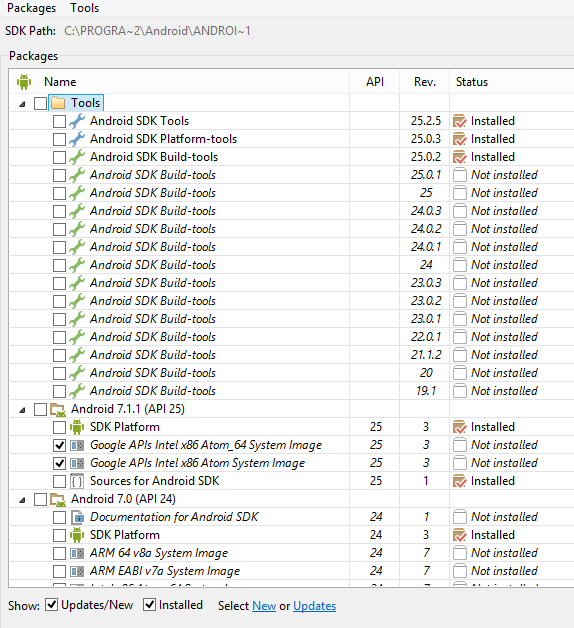Collapse the Android 7.1.1 (API 25) group

pos(22,410)
